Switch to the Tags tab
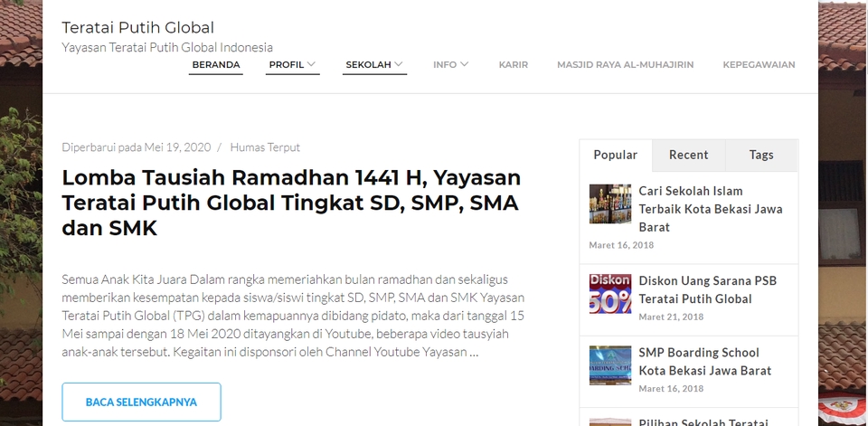 [x=761, y=155]
